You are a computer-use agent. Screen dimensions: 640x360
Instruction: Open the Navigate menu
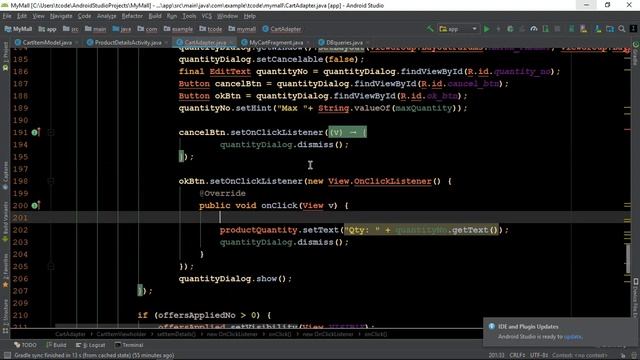tap(61, 16)
